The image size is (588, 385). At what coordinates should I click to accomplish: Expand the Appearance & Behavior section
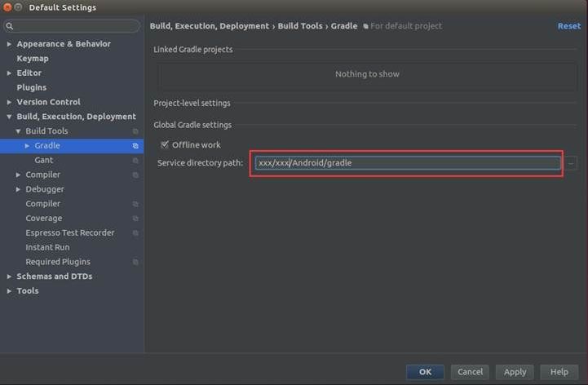coord(9,44)
